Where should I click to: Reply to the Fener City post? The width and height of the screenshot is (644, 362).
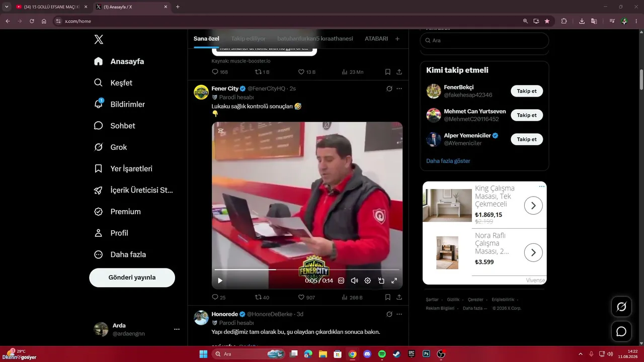(x=219, y=297)
